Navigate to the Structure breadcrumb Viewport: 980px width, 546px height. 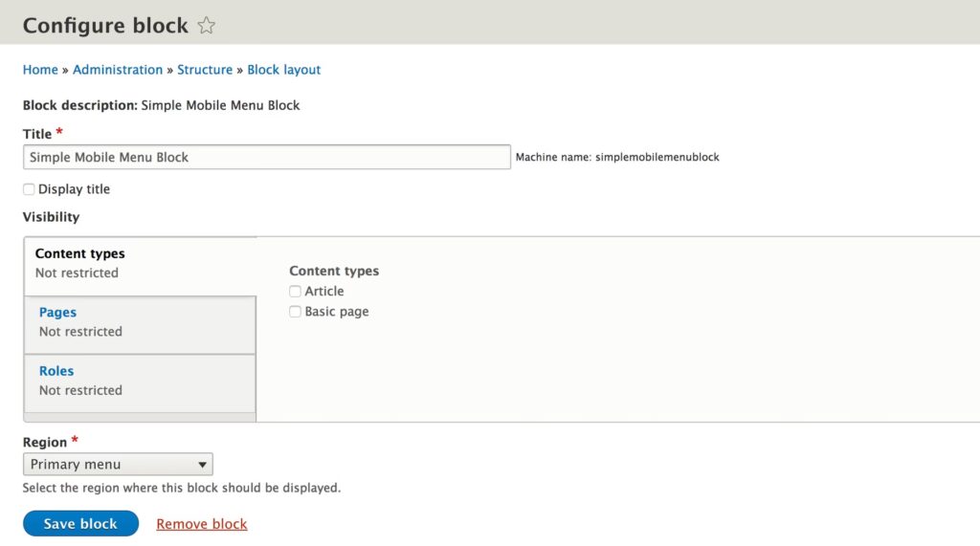click(205, 70)
